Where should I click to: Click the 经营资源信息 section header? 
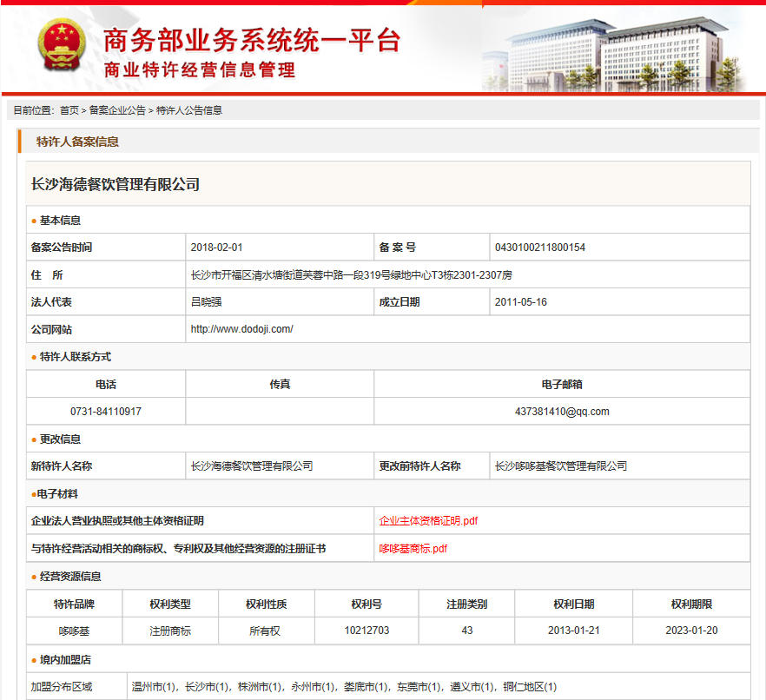[69, 577]
